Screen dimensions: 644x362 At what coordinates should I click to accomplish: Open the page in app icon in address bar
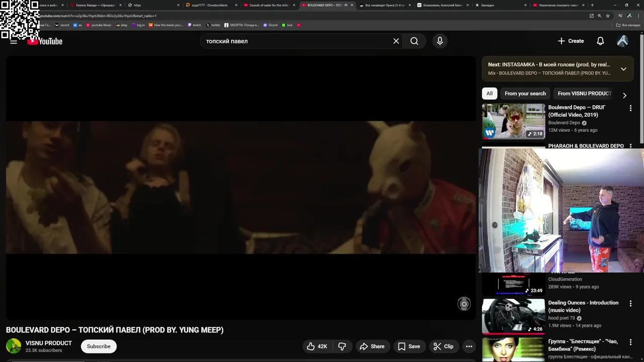click(592, 16)
